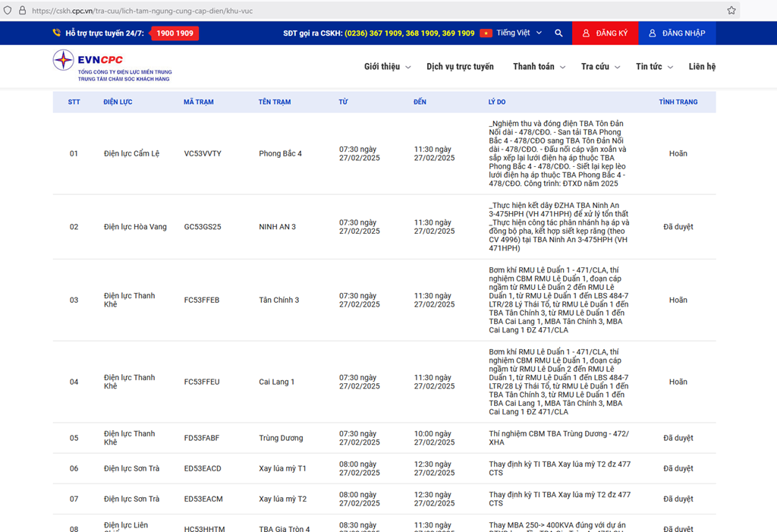The image size is (777, 532).
Task: Open Dịch vụ trực tuyến menu item
Action: coord(460,67)
